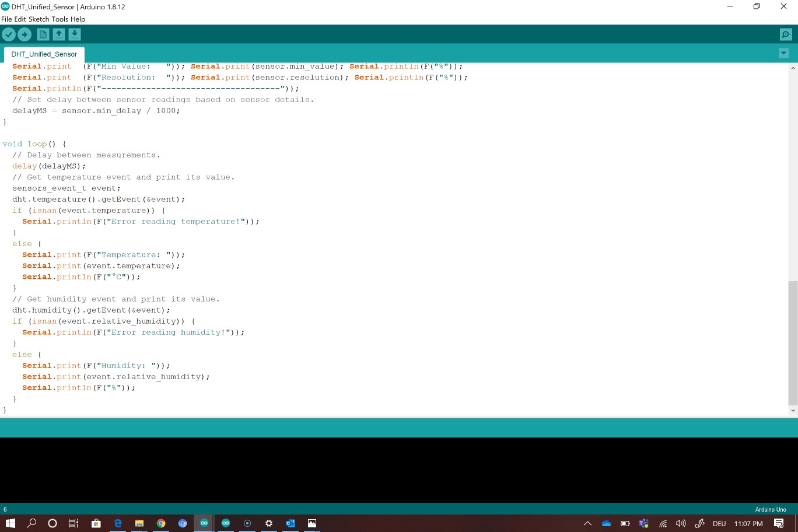798x532 pixels.
Task: Click the 'Resolution:' print line
Action: [x=240, y=78]
